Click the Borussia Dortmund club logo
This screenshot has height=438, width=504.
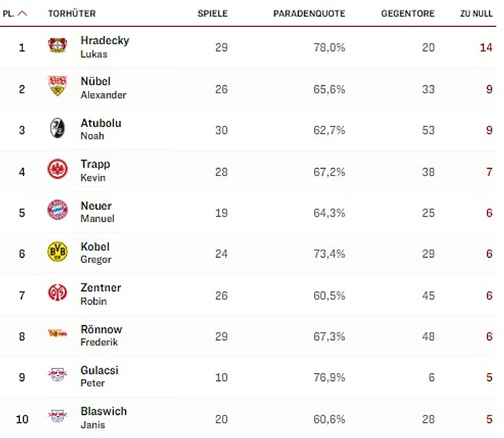coord(57,252)
